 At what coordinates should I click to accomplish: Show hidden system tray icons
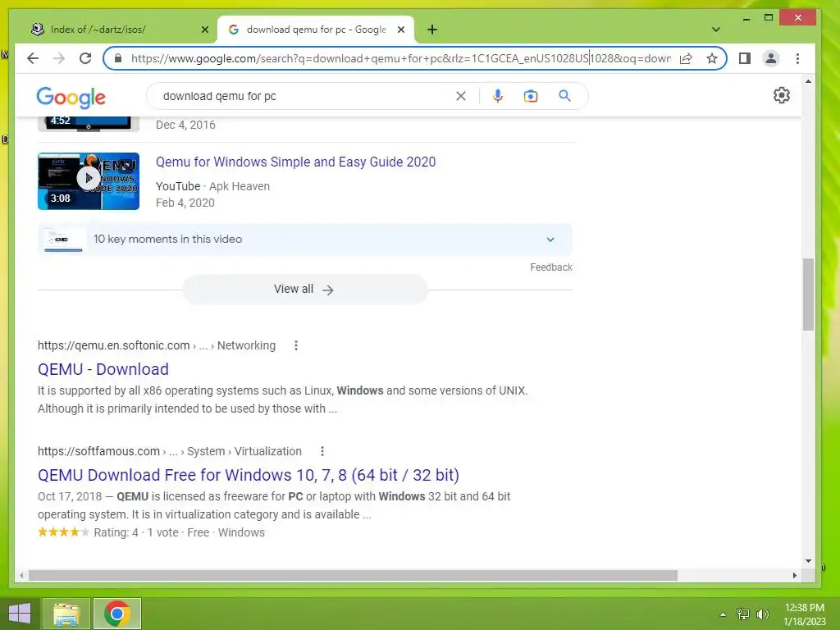[724, 614]
